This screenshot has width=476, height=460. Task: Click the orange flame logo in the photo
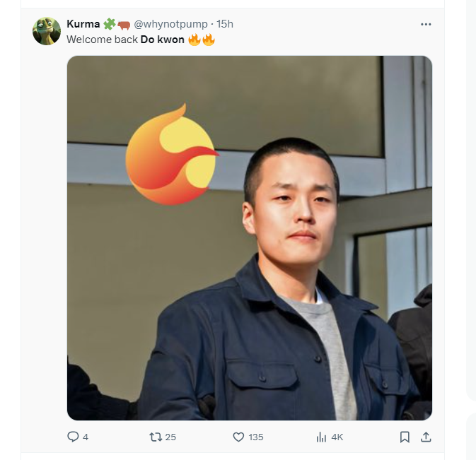click(x=170, y=157)
